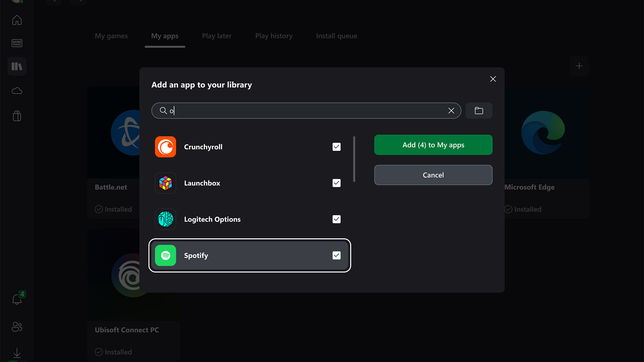Browse for an app using the folder icon
The image size is (644, 362).
[x=479, y=110]
